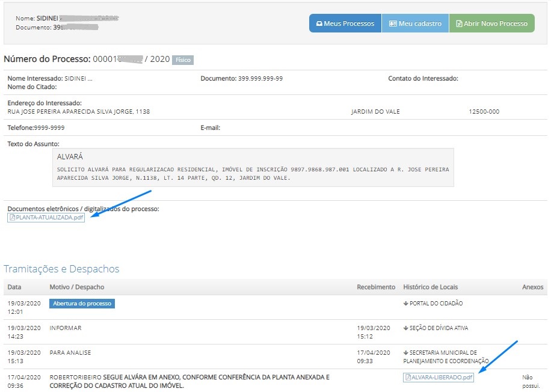Click the Abertura do processo label
551x392 pixels.
82,304
